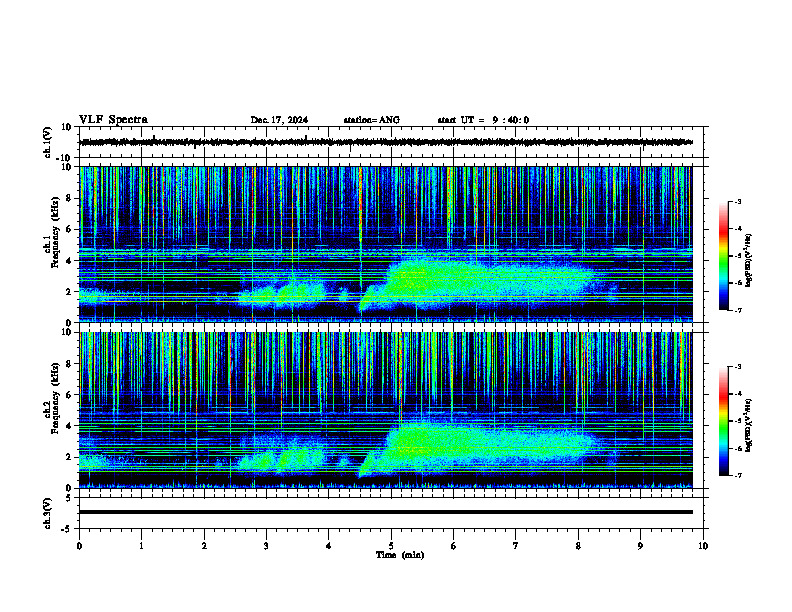
Task: Click the log(PSD) label beside ch.2 color scale
Action: pos(749,425)
